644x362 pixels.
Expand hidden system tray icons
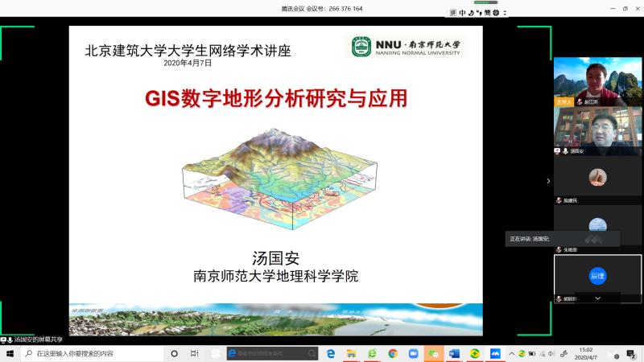pyautogui.click(x=511, y=353)
